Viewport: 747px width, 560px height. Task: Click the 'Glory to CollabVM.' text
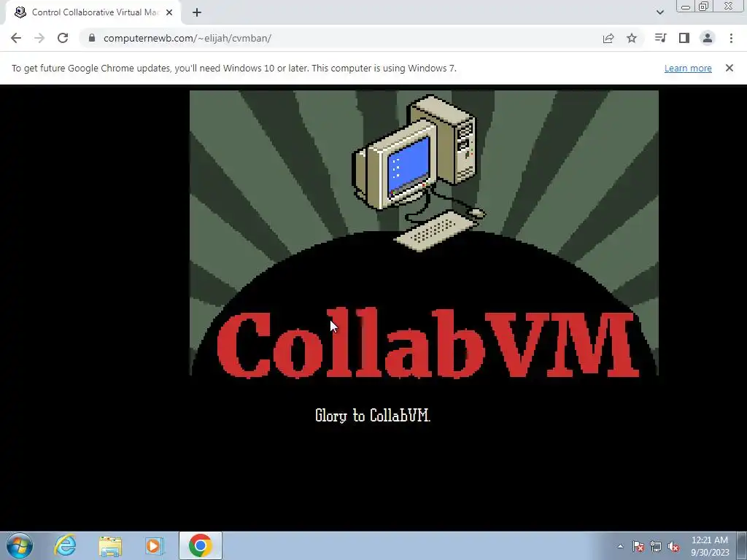coord(373,415)
